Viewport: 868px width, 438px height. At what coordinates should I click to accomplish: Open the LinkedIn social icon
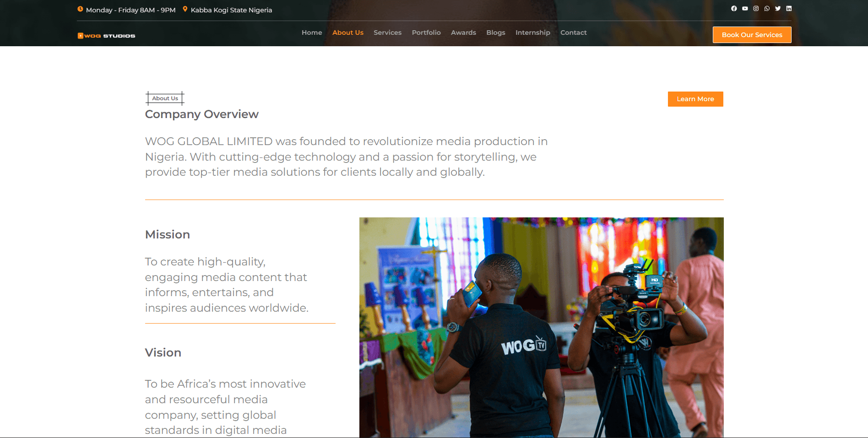pos(789,8)
